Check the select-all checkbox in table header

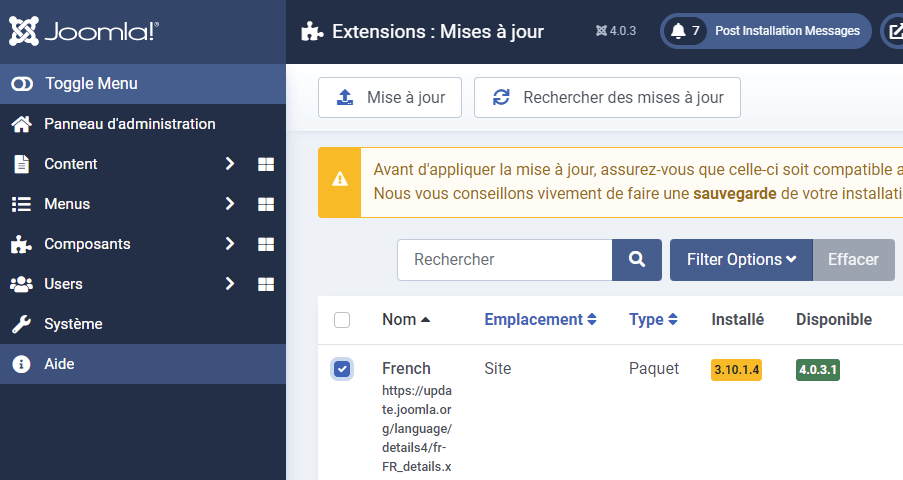coord(342,320)
